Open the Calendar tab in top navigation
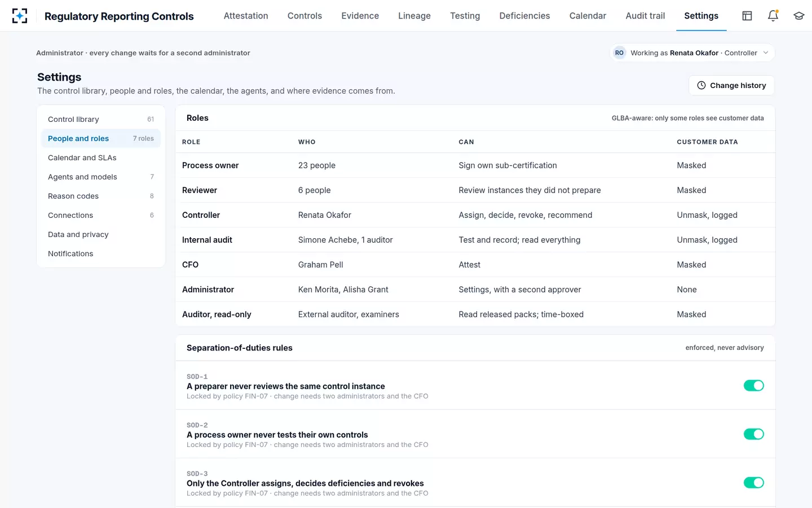Viewport: 812px width, 508px height. (588, 16)
